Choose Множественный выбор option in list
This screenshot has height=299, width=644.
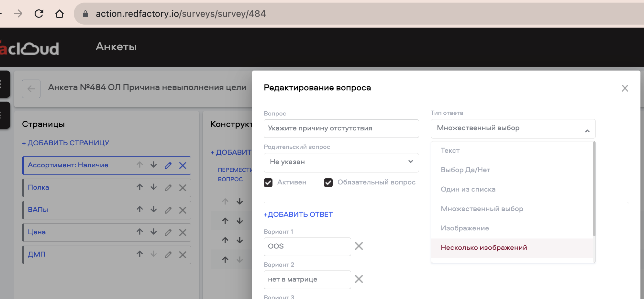click(x=512, y=209)
